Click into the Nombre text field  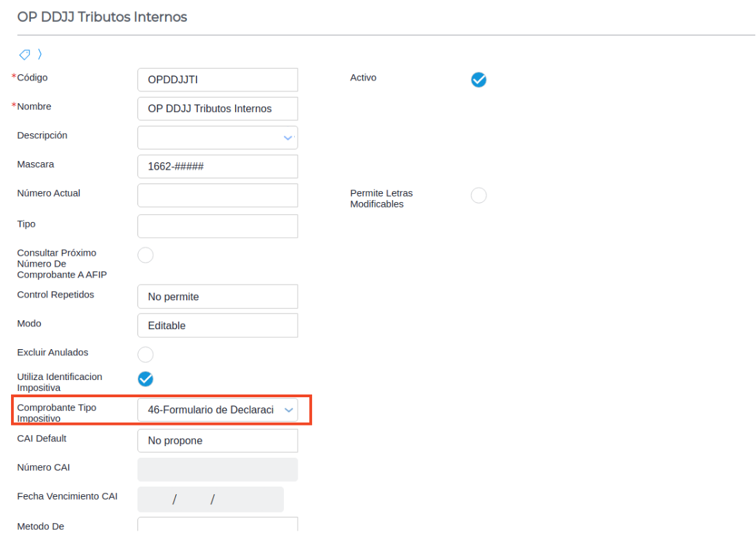(x=217, y=109)
